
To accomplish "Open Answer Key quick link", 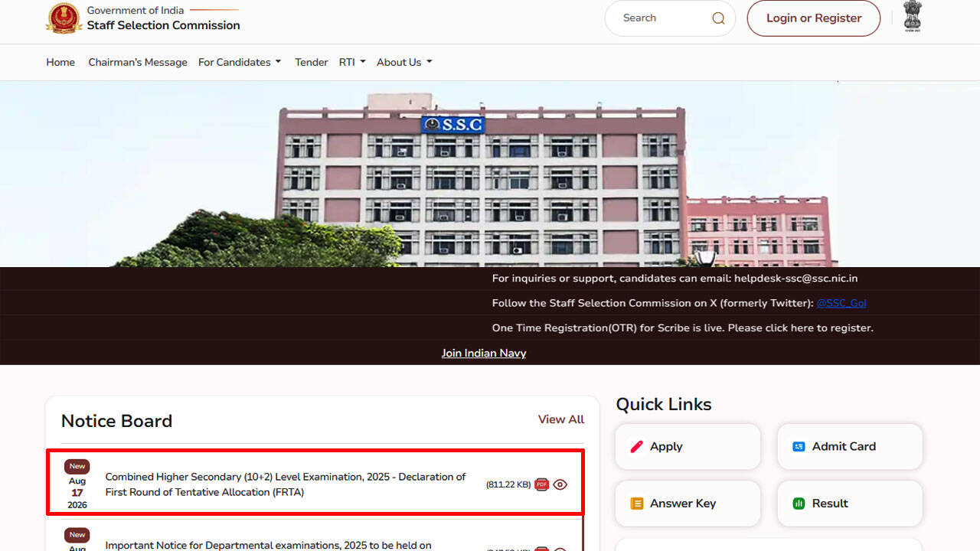I will [x=688, y=504].
